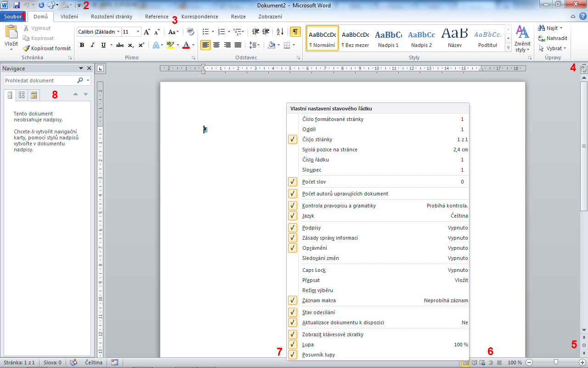The image size is (588, 368).
Task: Apply superscript formatting
Action: (x=141, y=45)
